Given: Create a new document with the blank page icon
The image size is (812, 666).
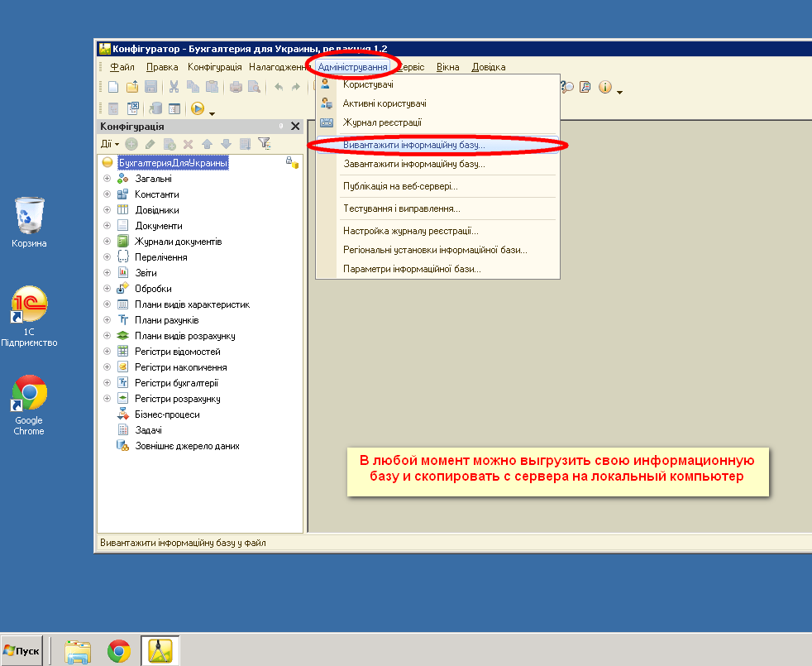Looking at the screenshot, I should 113,87.
